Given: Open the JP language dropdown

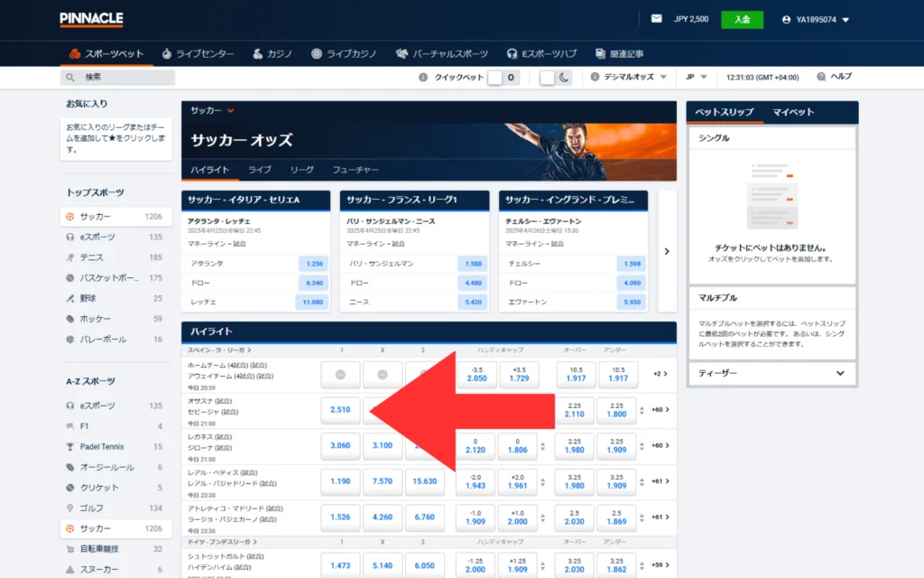Looking at the screenshot, I should [x=696, y=78].
